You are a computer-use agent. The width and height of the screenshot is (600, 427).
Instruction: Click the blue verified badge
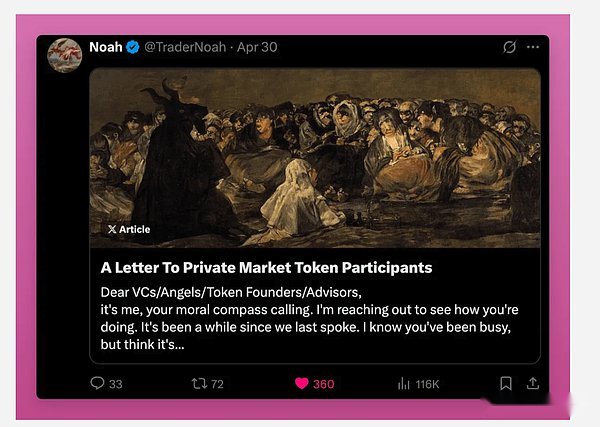(132, 47)
